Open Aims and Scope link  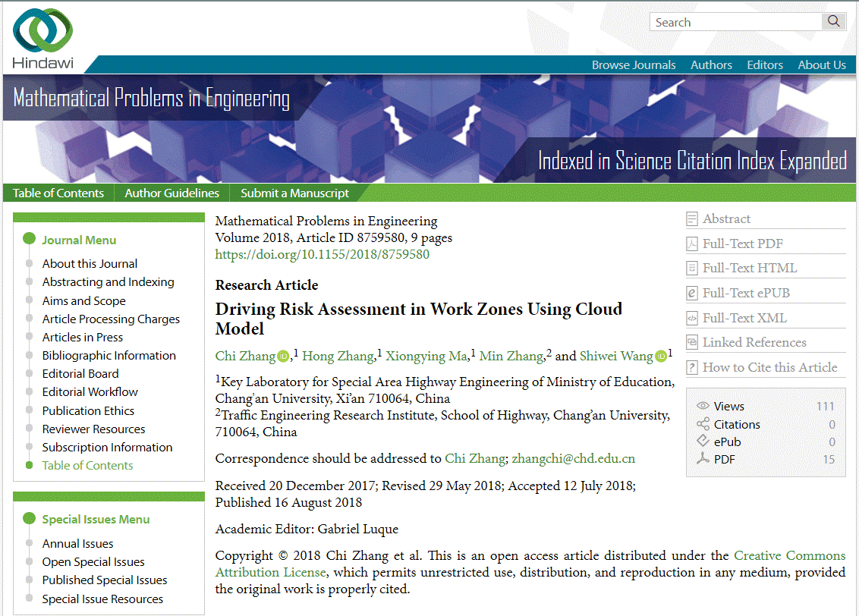[83, 300]
